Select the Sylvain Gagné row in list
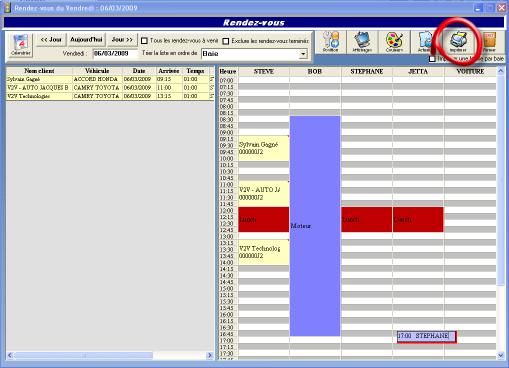This screenshot has width=509, height=368. 110,79
